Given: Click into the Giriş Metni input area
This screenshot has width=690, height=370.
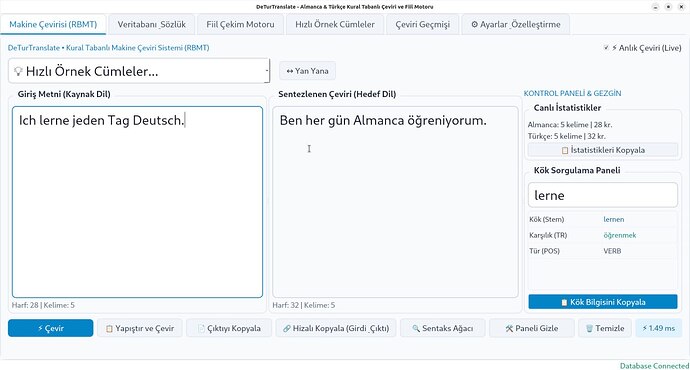Looking at the screenshot, I should (x=137, y=202).
